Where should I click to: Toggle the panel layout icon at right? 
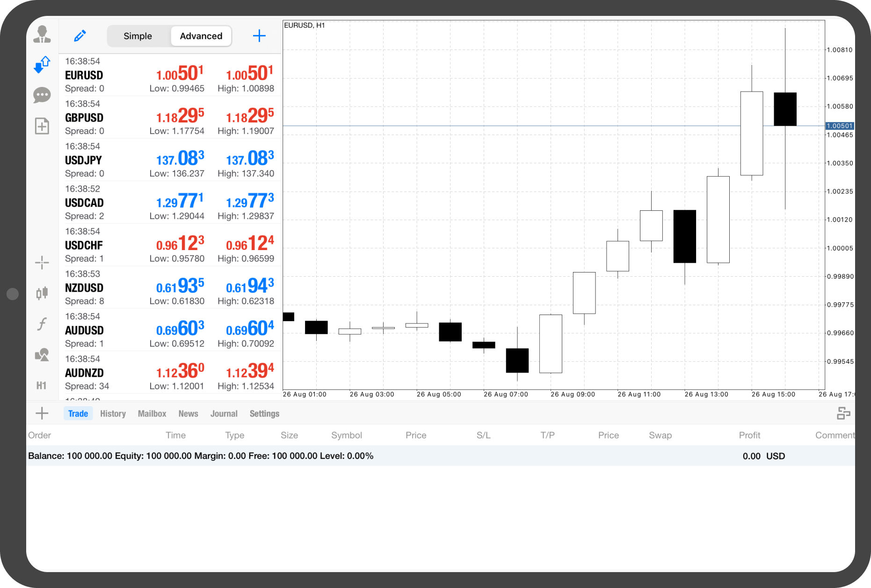[843, 413]
